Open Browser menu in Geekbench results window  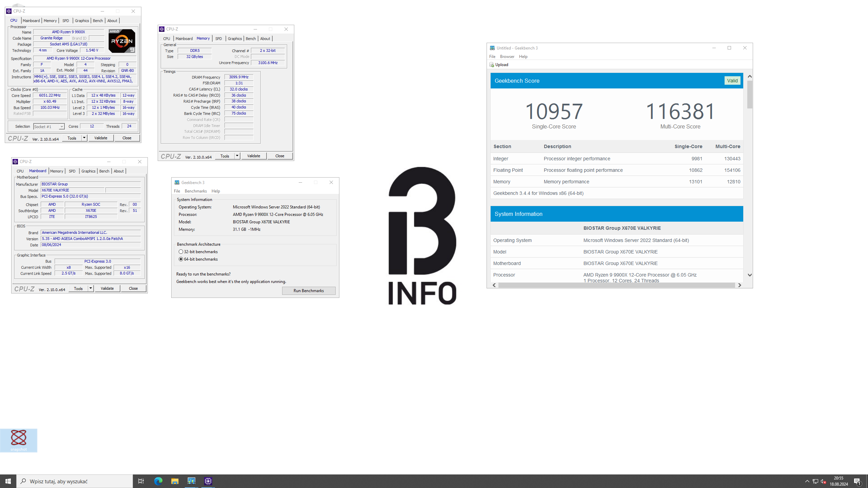[507, 57]
